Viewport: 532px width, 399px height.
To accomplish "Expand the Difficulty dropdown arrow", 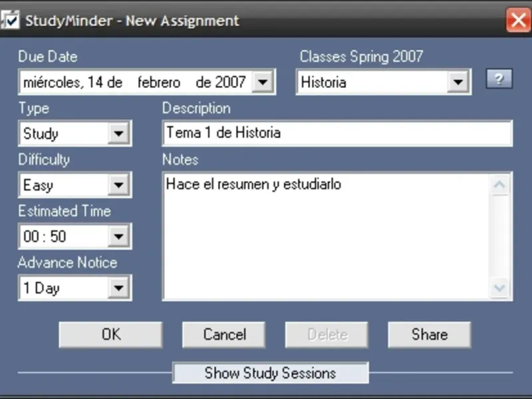I will click(x=118, y=185).
